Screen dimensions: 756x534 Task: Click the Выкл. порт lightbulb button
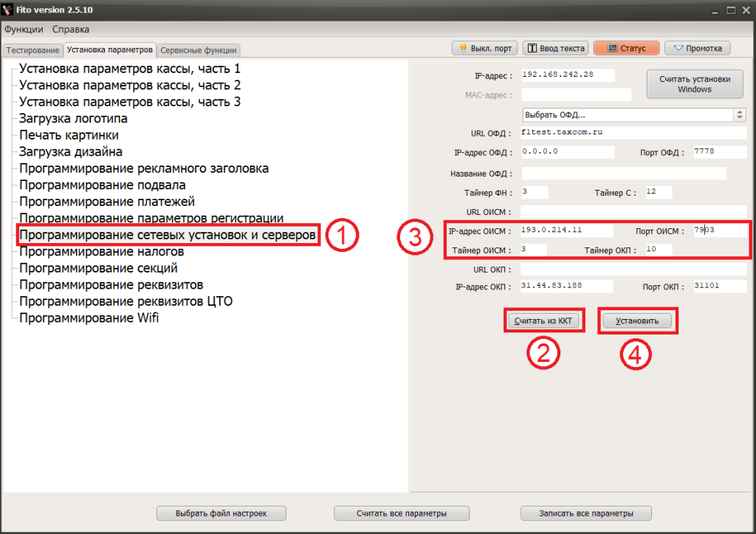point(484,48)
